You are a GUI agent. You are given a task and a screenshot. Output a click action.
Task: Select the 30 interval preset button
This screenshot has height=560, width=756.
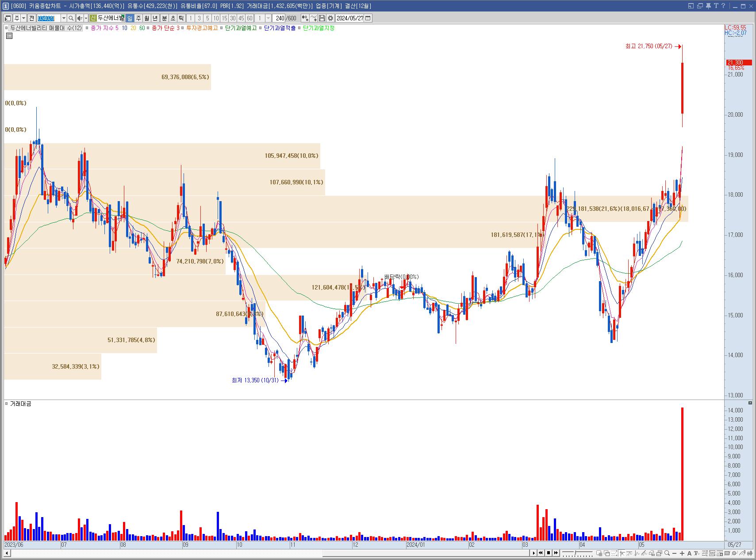coord(233,18)
